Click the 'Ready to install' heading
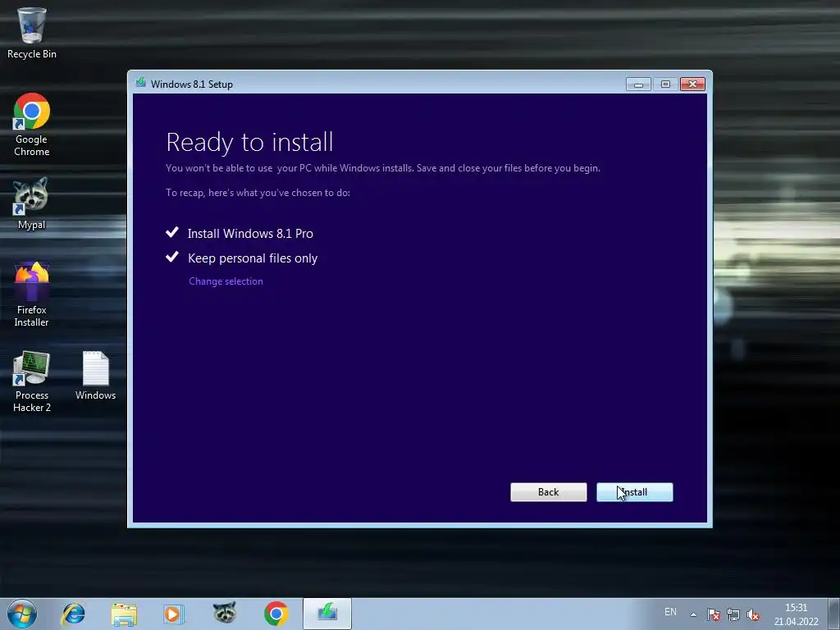Screen dimensions: 840x630 click(249, 142)
